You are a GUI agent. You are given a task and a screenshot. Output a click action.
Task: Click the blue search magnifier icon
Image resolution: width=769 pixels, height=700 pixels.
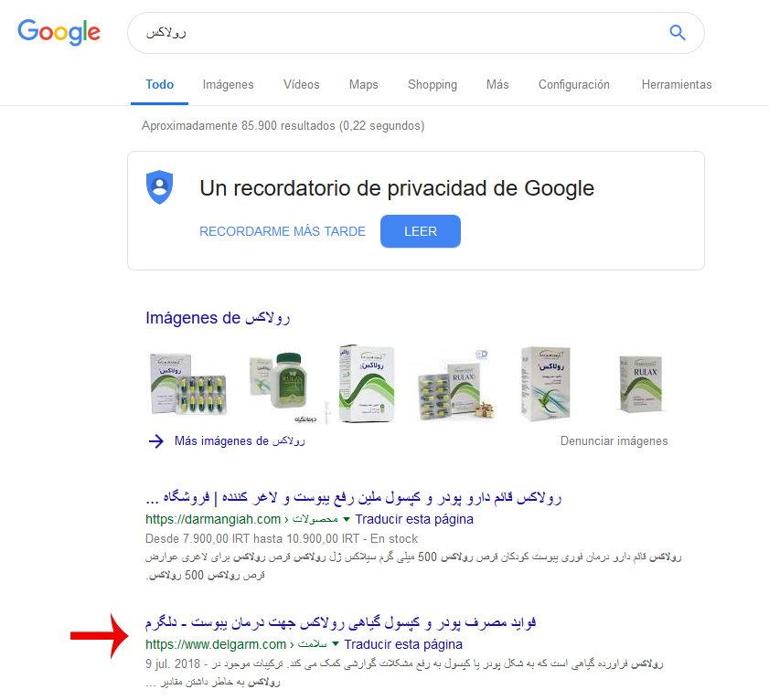678,32
